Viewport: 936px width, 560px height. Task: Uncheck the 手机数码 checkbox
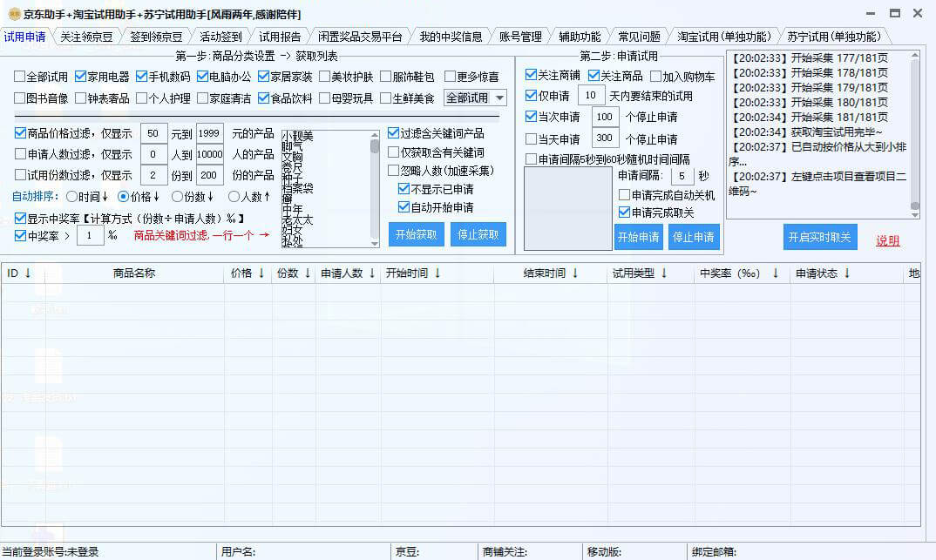(x=141, y=77)
